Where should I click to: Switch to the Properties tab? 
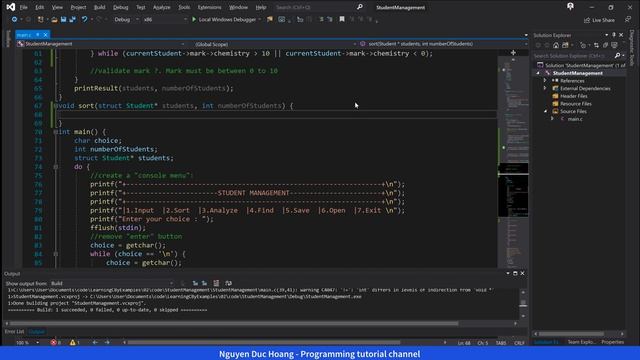point(612,342)
